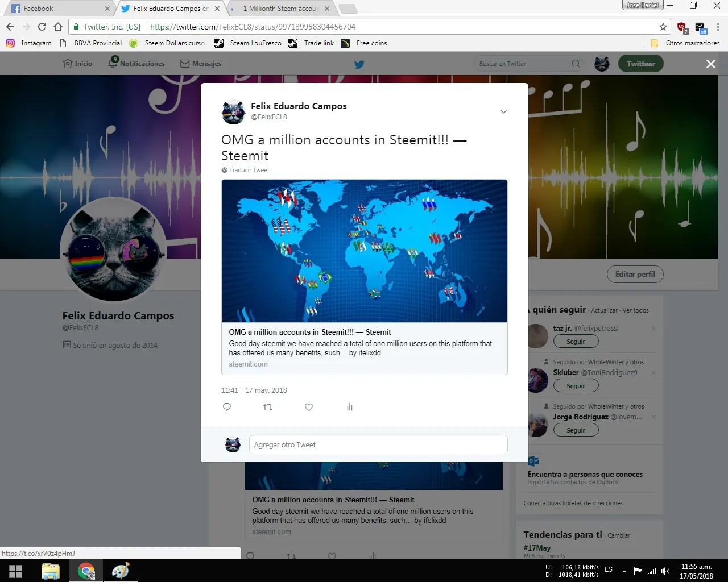Open Windows Start menu
This screenshot has height=582, width=728.
coord(16,571)
